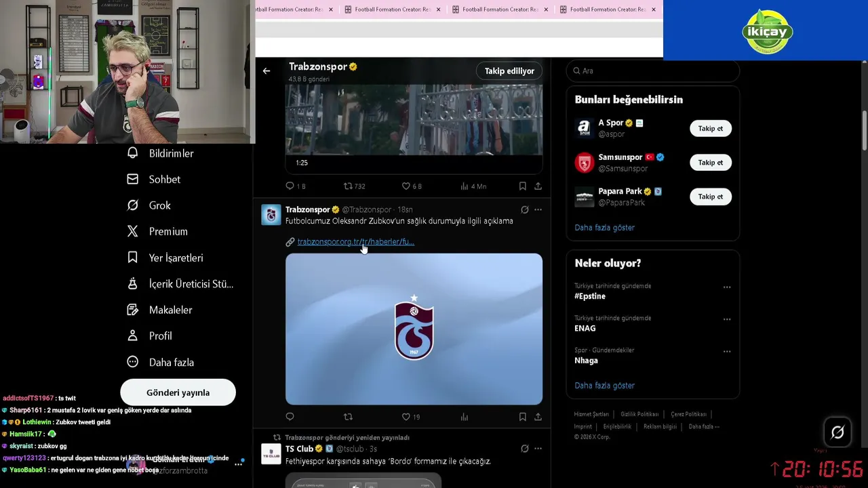The image size is (868, 488).
Task: Open Bildirimler notifications in sidebar
Action: tap(161, 153)
